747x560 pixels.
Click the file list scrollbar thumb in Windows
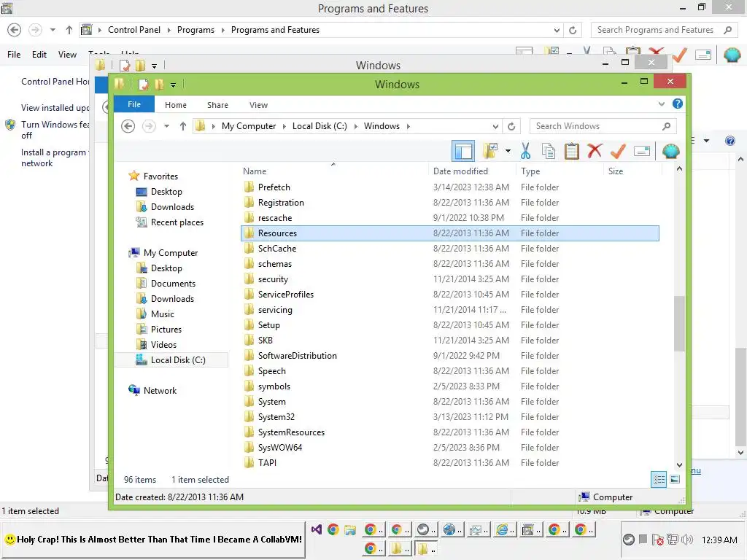(x=679, y=324)
